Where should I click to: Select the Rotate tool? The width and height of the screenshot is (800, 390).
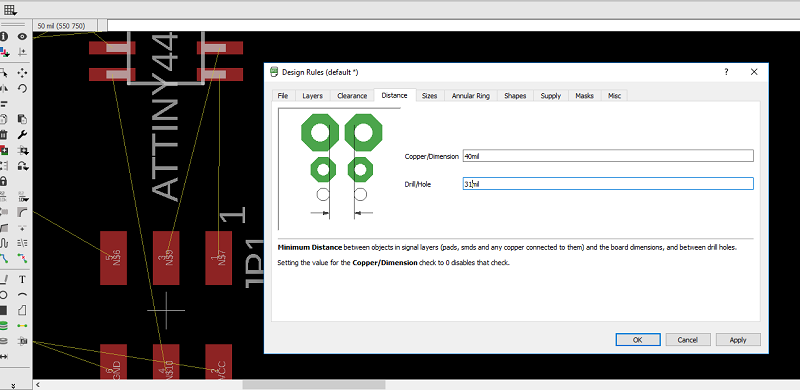click(x=22, y=88)
